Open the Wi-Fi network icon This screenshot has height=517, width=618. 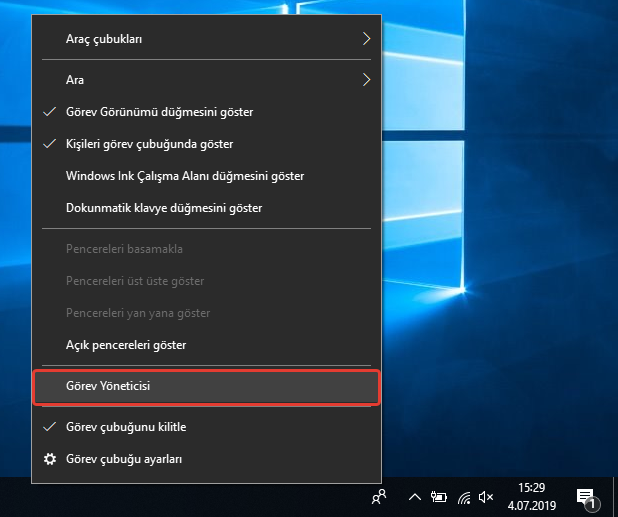point(463,496)
